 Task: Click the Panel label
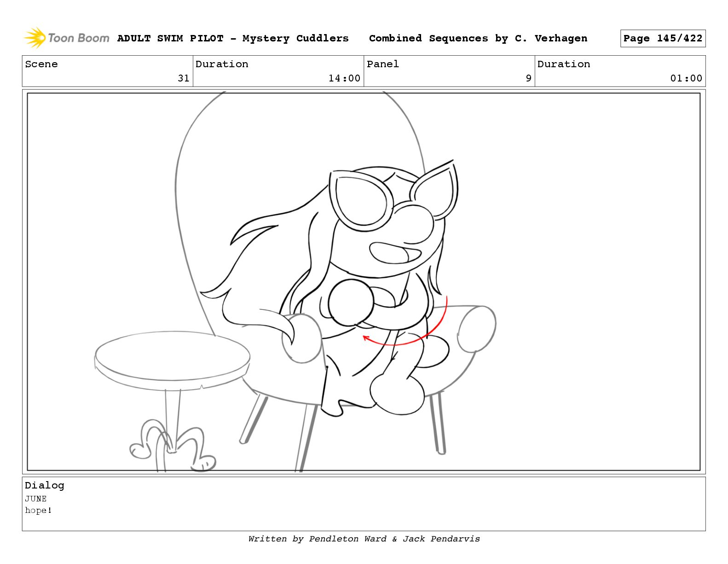pyautogui.click(x=383, y=64)
